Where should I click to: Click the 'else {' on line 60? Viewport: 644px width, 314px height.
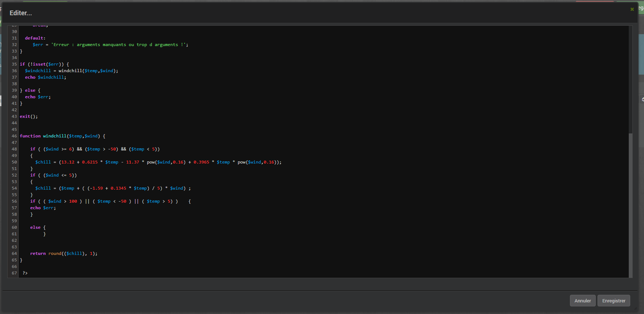38,227
